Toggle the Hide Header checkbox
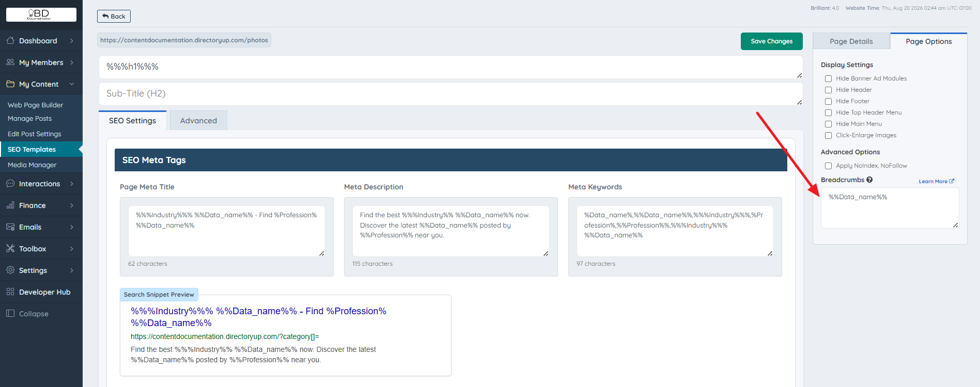This screenshot has width=980, height=387. coord(828,90)
